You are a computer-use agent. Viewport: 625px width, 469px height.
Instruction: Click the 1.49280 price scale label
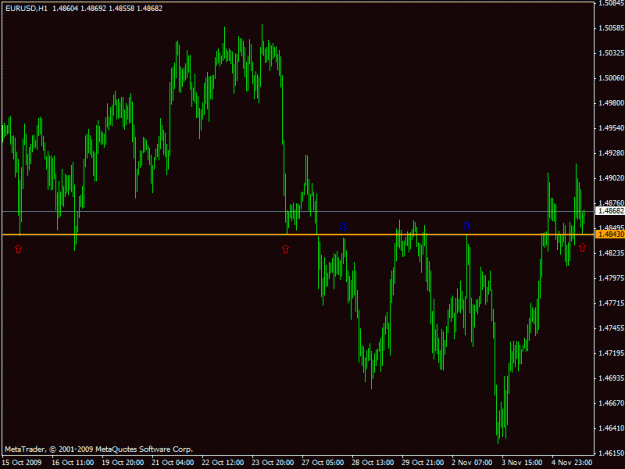pos(611,153)
